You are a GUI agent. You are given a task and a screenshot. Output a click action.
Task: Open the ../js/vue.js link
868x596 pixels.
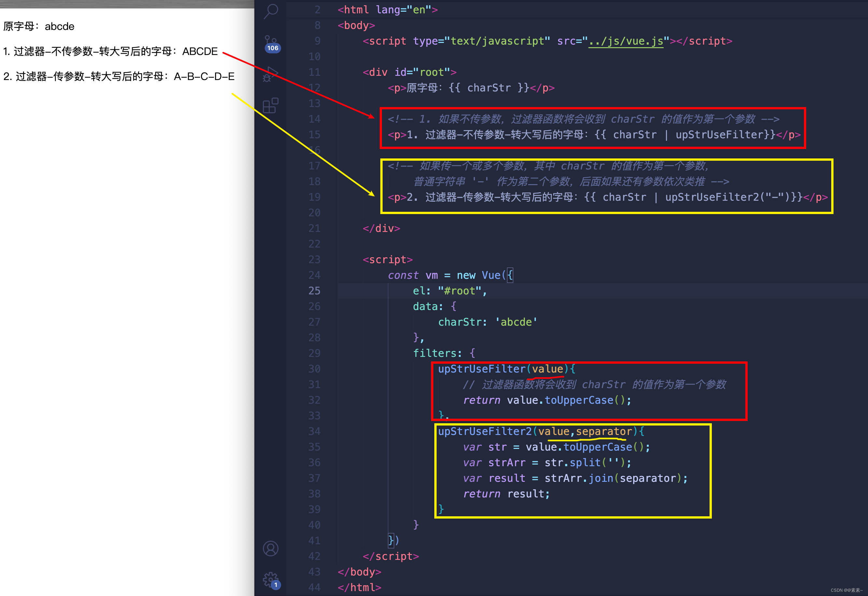(626, 41)
